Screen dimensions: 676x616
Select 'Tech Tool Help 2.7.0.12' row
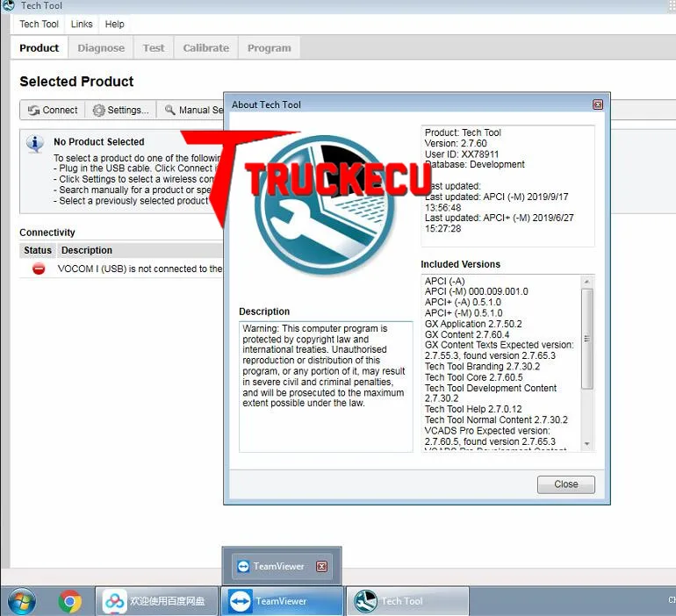473,409
